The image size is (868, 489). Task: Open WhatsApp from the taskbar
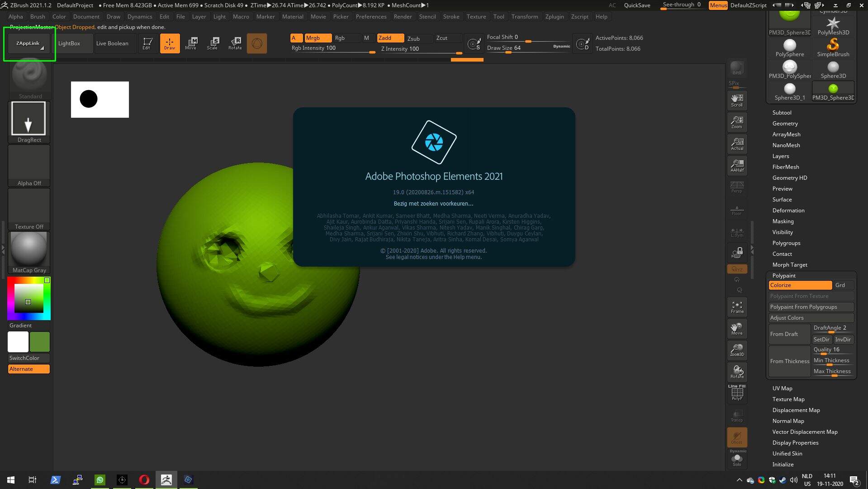[100, 479]
